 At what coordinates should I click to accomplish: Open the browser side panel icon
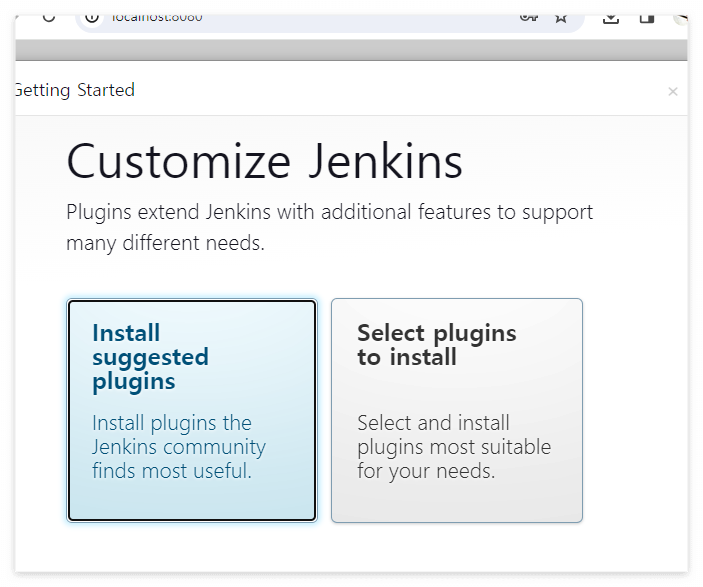click(647, 19)
